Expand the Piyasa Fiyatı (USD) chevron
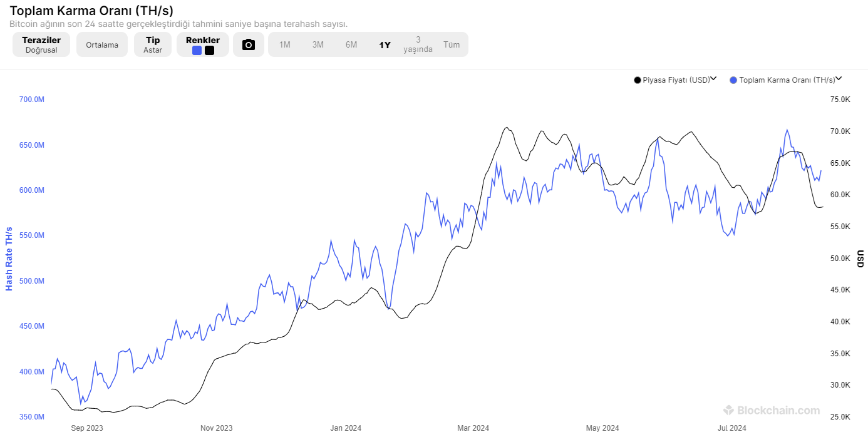868x437 pixels. point(713,79)
